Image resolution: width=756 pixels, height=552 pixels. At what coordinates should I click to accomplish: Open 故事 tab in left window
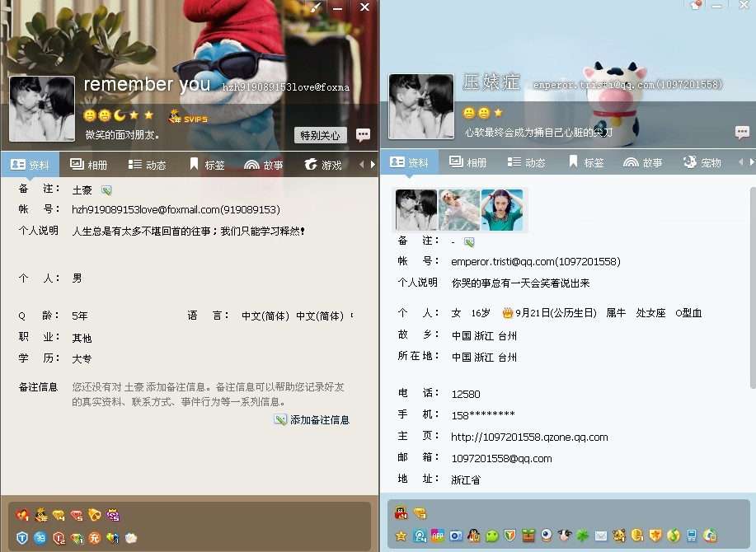264,165
